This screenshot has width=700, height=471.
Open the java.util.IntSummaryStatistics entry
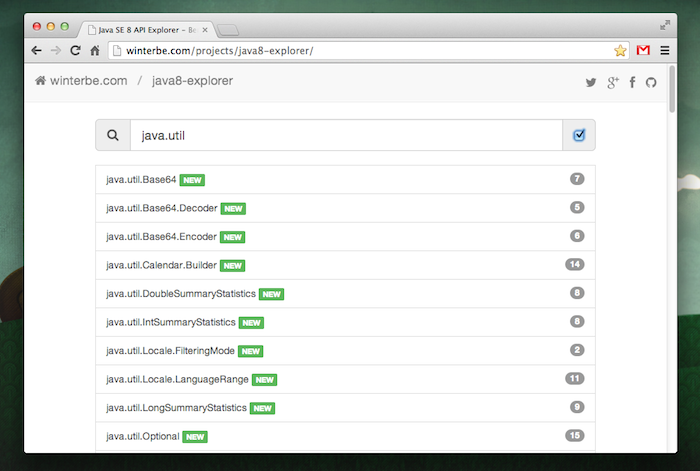click(x=345, y=322)
